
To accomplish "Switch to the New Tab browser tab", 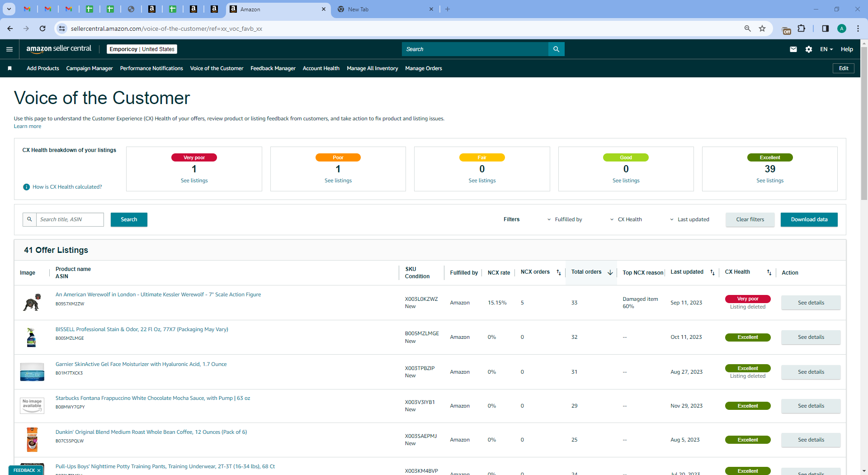I will [x=384, y=9].
